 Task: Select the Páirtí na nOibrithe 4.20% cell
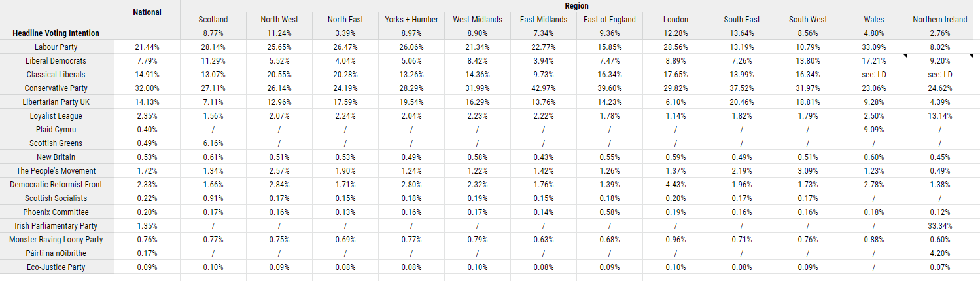939,253
